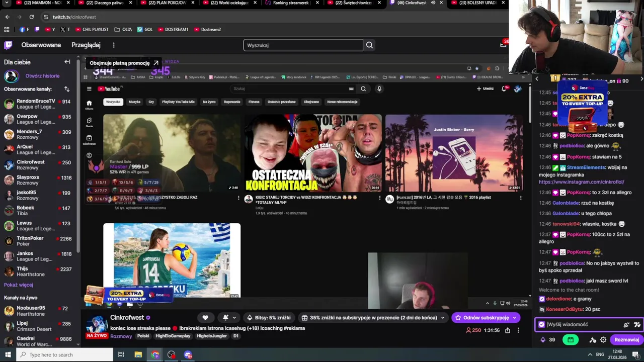644x362 pixels.
Task: Open Discord from the taskbar
Action: 188,354
